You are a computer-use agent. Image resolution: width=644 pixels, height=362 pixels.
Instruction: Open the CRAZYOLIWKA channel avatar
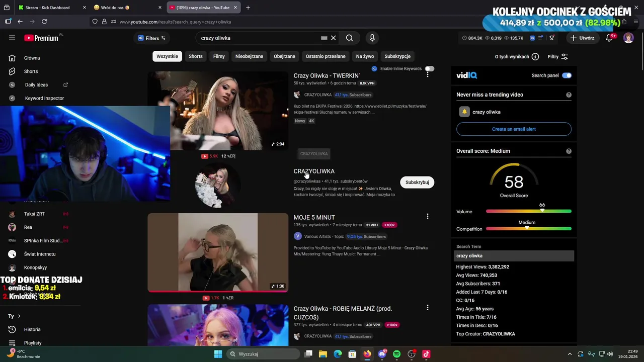click(x=218, y=186)
